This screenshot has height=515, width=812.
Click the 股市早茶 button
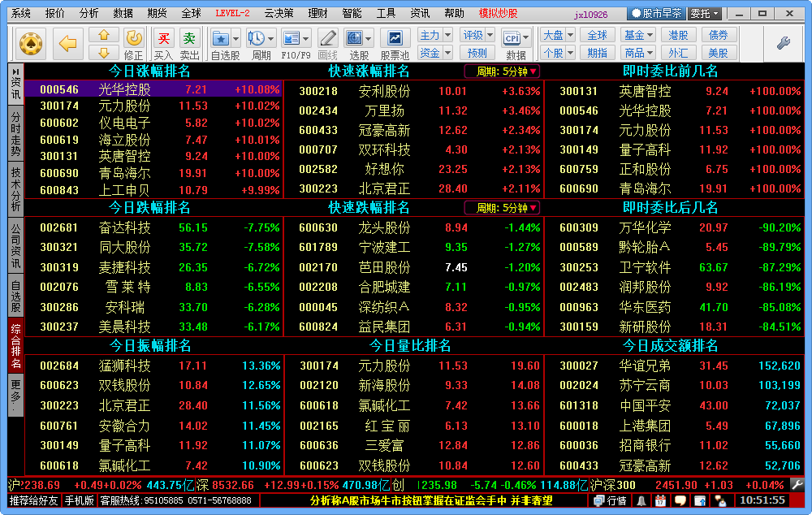pos(656,14)
